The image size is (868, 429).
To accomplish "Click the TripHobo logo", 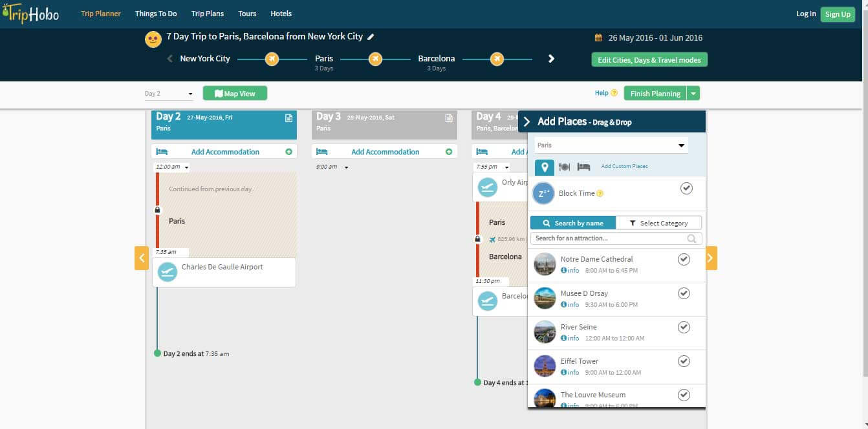I will click(30, 13).
